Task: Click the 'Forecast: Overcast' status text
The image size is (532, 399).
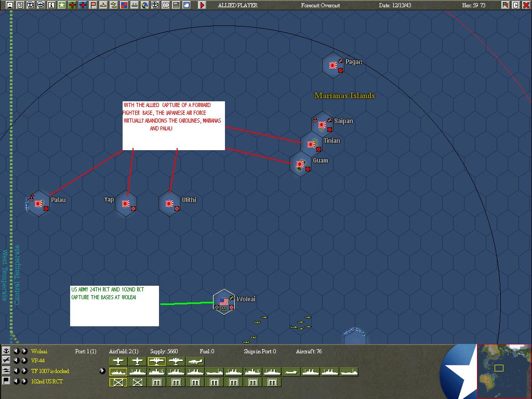Action: (320, 5)
